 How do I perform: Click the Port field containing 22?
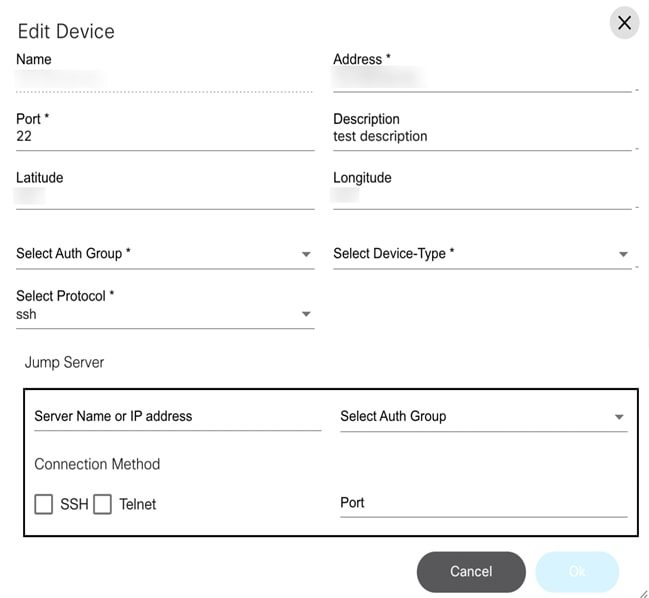(x=165, y=136)
